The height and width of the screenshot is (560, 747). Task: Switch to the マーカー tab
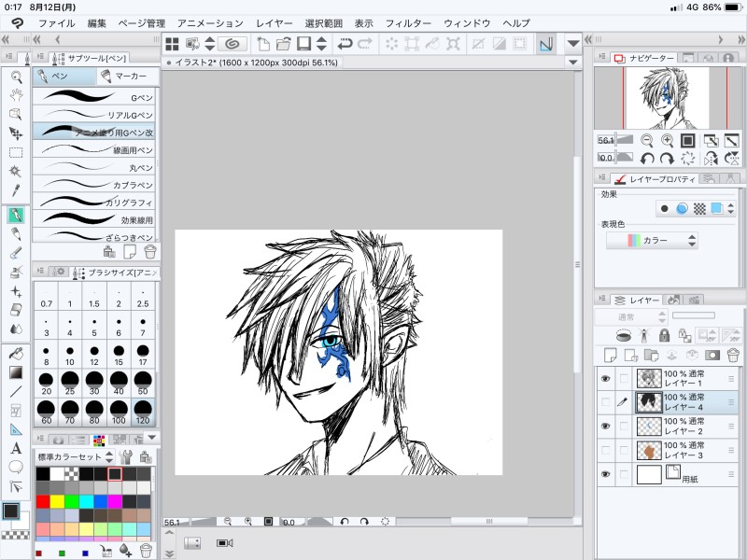[x=127, y=77]
